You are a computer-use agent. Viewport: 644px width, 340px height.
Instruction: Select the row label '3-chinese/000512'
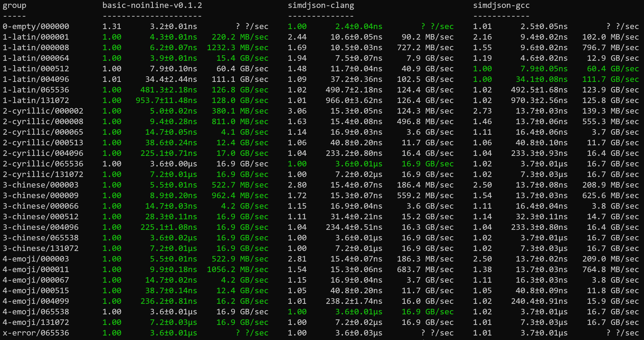41,217
